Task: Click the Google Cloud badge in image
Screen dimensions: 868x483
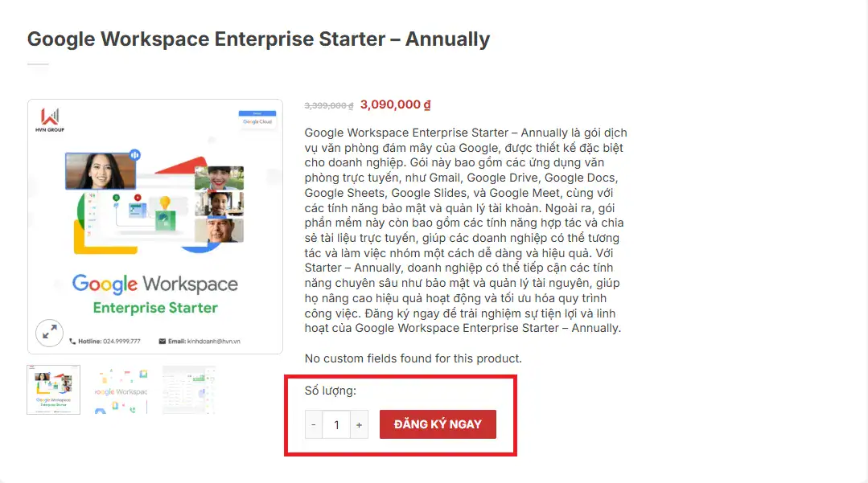Action: point(257,119)
